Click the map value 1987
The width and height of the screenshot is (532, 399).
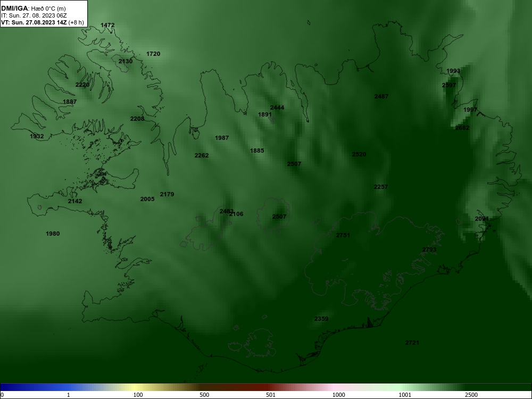221,138
